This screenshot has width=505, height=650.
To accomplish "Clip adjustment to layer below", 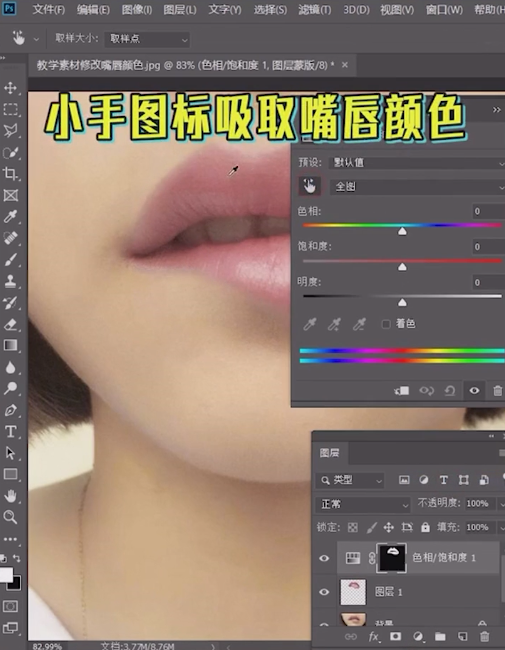I will 402,390.
